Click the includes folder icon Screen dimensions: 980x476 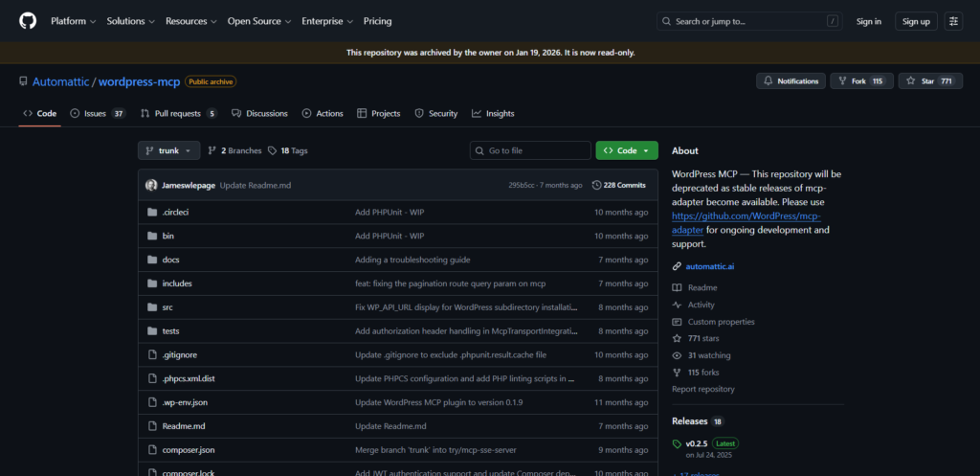(x=152, y=283)
